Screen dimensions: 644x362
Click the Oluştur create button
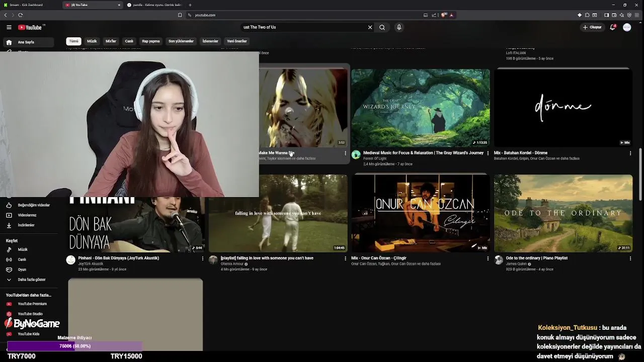(x=592, y=27)
